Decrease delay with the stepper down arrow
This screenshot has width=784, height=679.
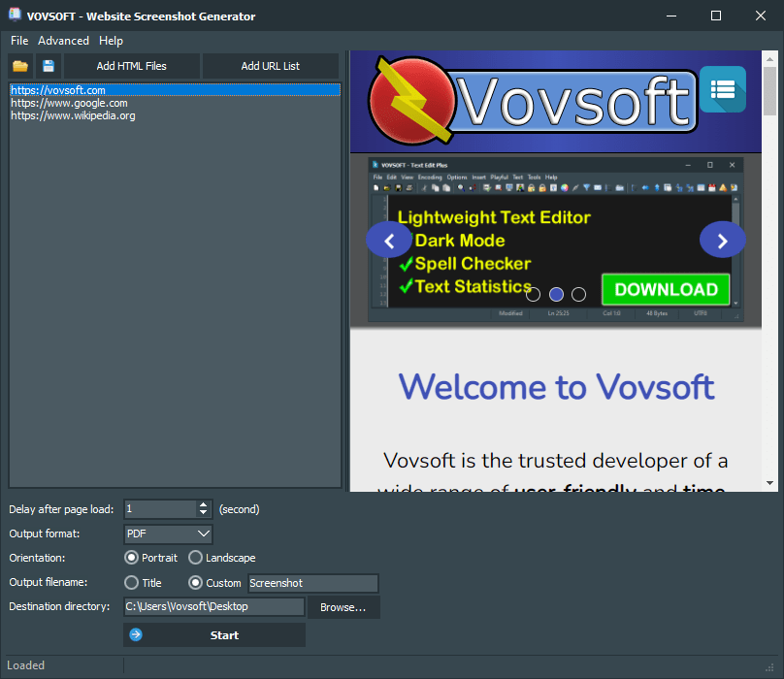(203, 513)
